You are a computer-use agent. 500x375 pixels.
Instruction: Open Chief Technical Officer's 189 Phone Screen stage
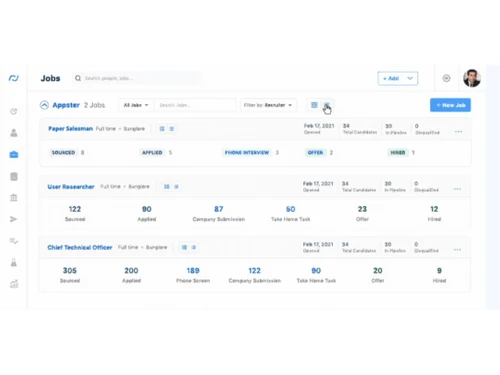pyautogui.click(x=193, y=275)
